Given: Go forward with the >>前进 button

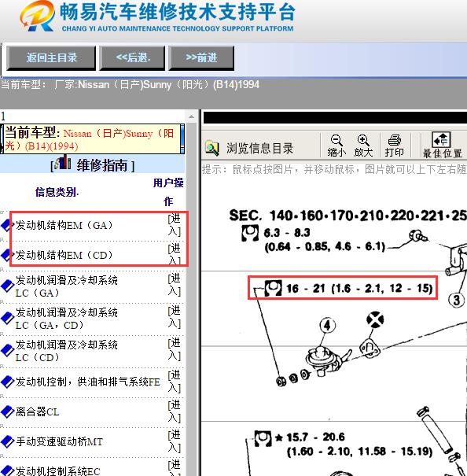Looking at the screenshot, I should click(201, 58).
